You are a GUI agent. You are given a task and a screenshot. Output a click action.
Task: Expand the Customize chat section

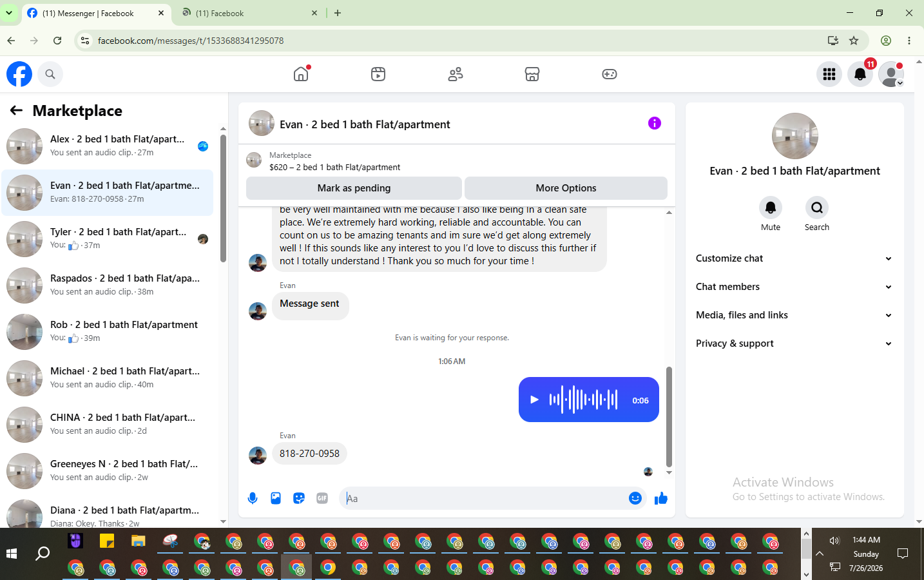tap(794, 258)
